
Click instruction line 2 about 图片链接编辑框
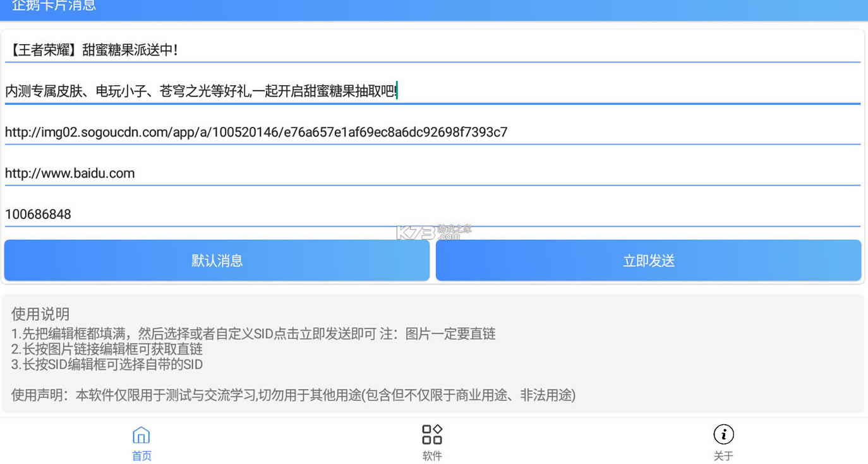point(107,349)
